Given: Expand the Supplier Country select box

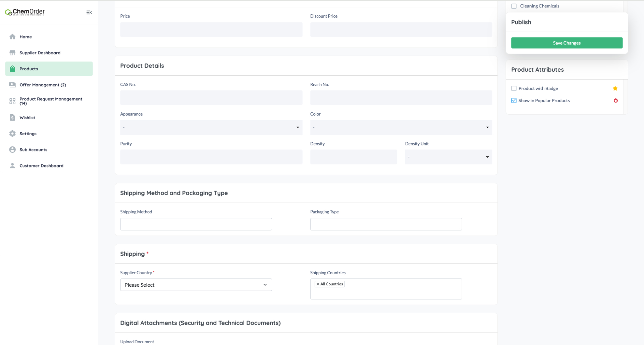Looking at the screenshot, I should click(x=196, y=285).
